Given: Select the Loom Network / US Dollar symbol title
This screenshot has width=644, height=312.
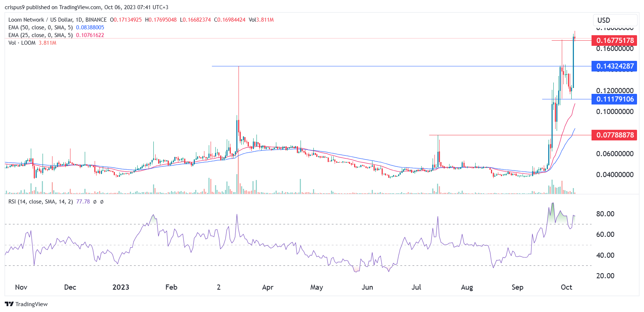Looking at the screenshot, I should 57,20.
